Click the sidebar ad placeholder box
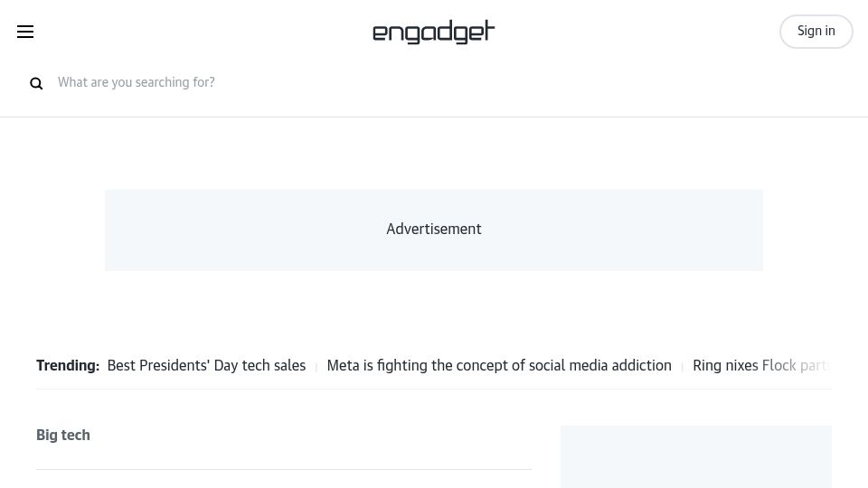 [696, 456]
